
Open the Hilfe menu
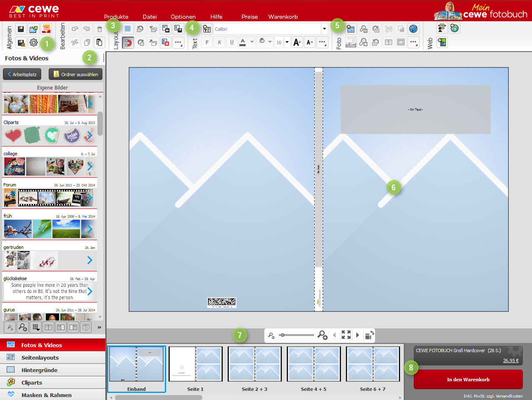[x=216, y=17]
